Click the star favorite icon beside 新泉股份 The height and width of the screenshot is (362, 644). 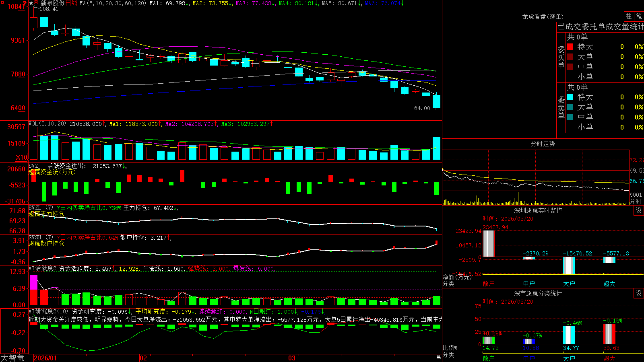pos(31,3)
